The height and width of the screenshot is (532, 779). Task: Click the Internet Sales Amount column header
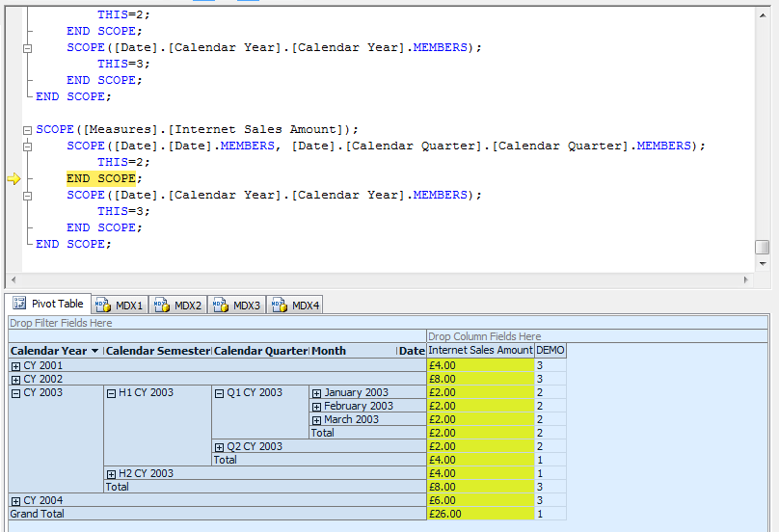[480, 350]
